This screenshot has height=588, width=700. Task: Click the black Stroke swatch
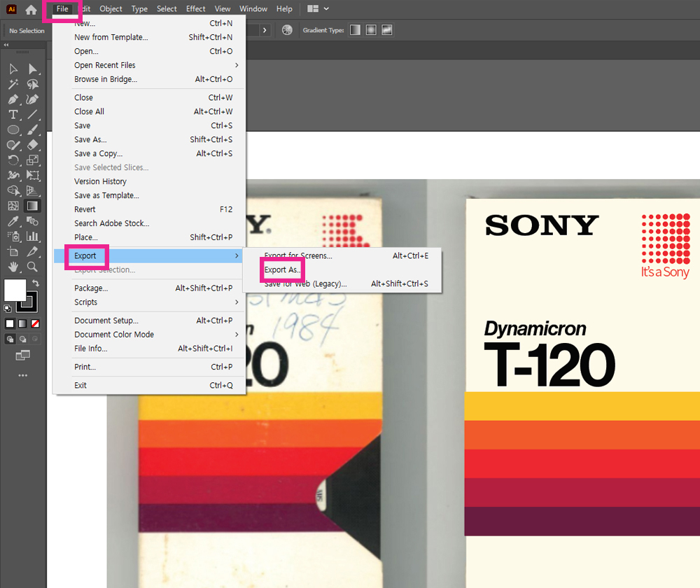(29, 302)
